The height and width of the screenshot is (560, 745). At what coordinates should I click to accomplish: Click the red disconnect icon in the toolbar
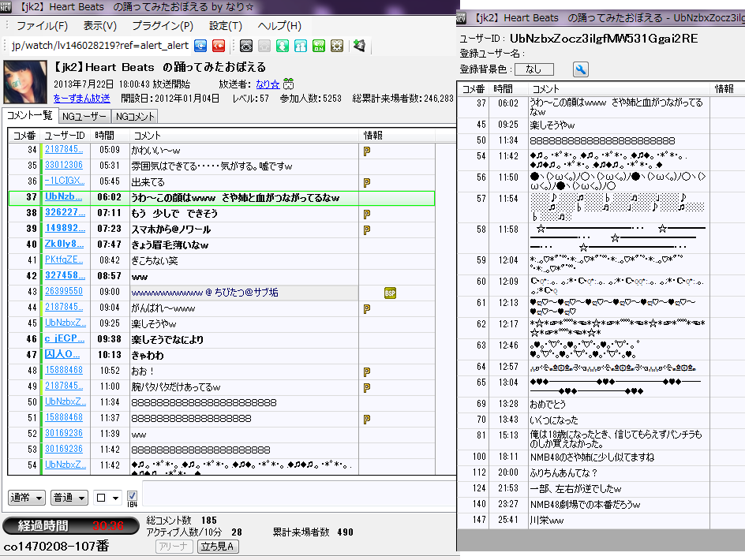219,46
